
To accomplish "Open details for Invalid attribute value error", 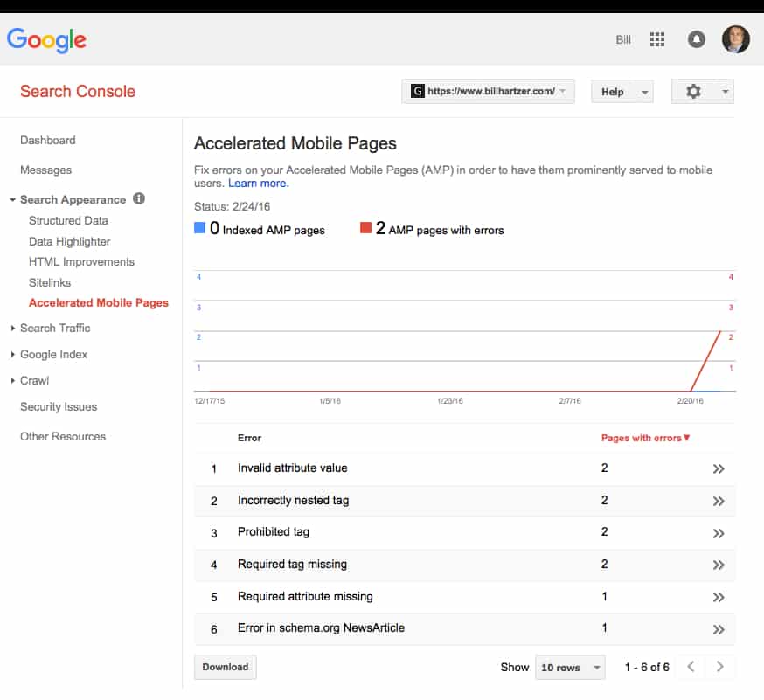I will click(x=719, y=468).
